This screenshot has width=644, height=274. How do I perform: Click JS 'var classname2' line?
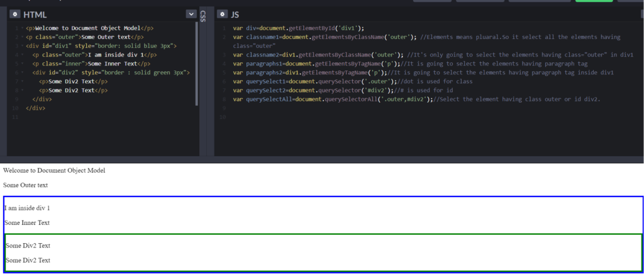tap(433, 55)
